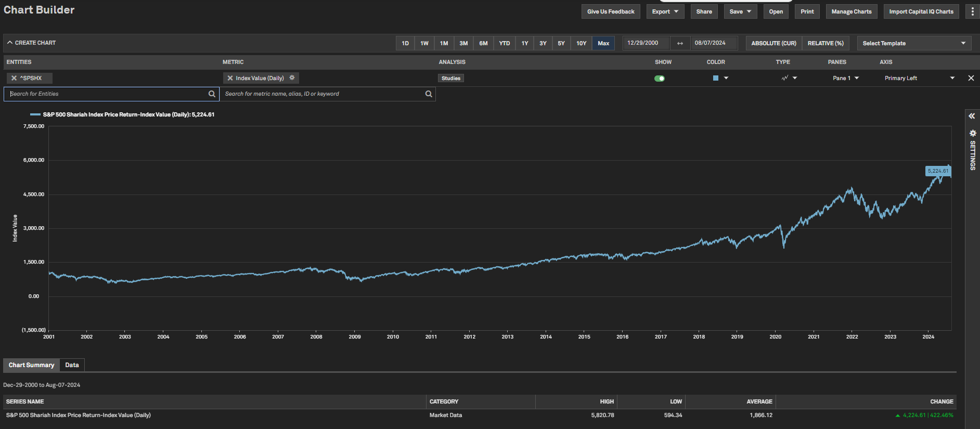Viewport: 980px width, 429px height.
Task: Click the metric search magnifier icon
Action: pyautogui.click(x=429, y=94)
